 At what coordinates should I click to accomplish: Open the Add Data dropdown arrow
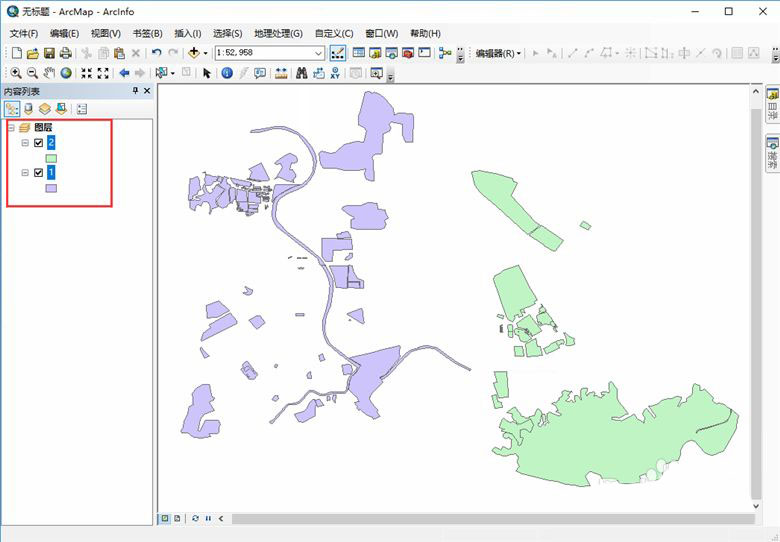click(205, 53)
